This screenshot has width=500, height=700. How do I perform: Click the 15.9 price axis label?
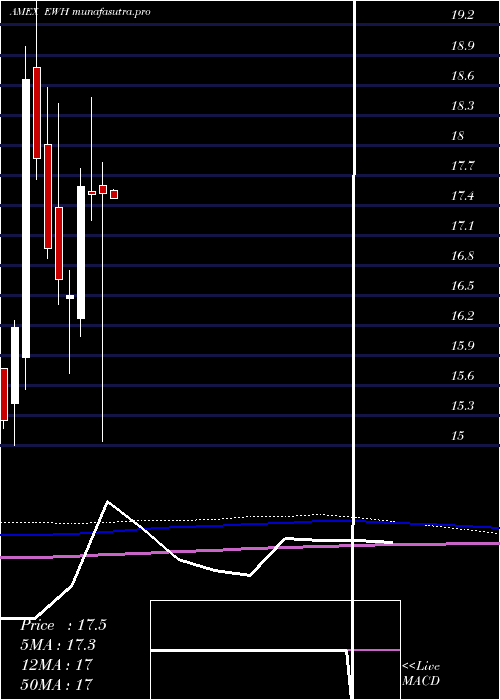tap(462, 346)
